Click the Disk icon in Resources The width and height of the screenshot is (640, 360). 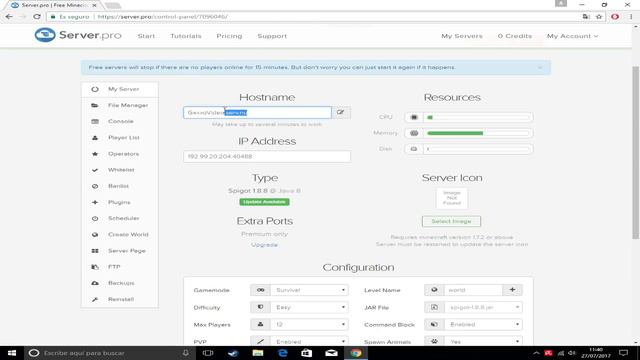[414, 149]
